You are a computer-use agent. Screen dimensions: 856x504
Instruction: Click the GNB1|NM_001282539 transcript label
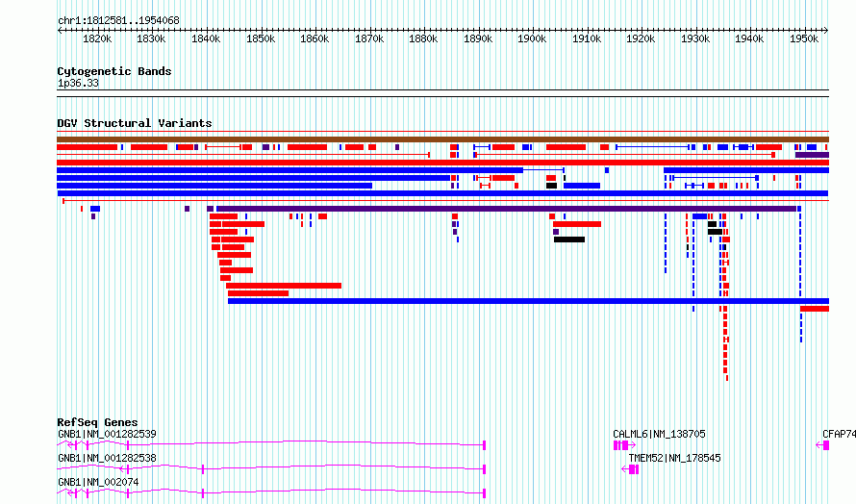click(x=107, y=434)
